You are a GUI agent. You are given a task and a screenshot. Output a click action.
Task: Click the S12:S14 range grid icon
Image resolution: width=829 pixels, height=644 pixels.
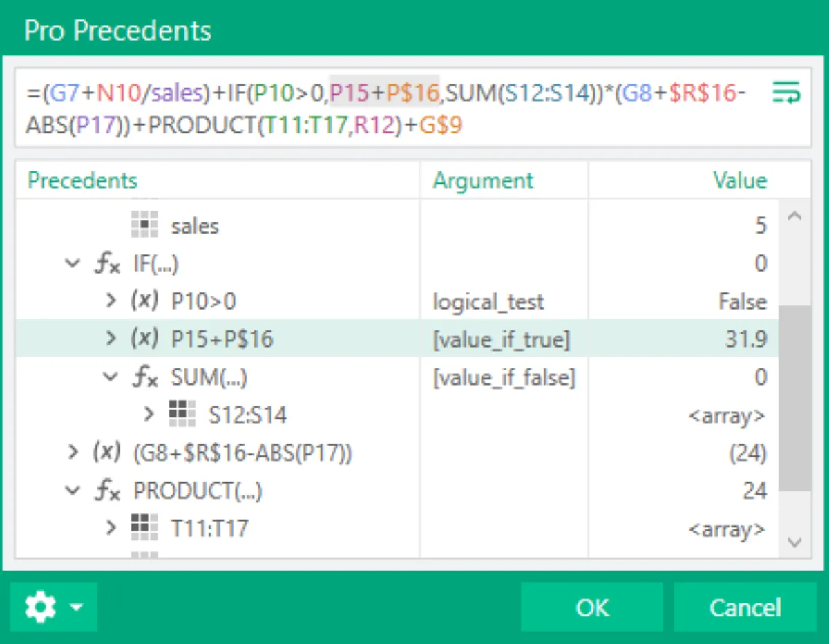point(182,415)
